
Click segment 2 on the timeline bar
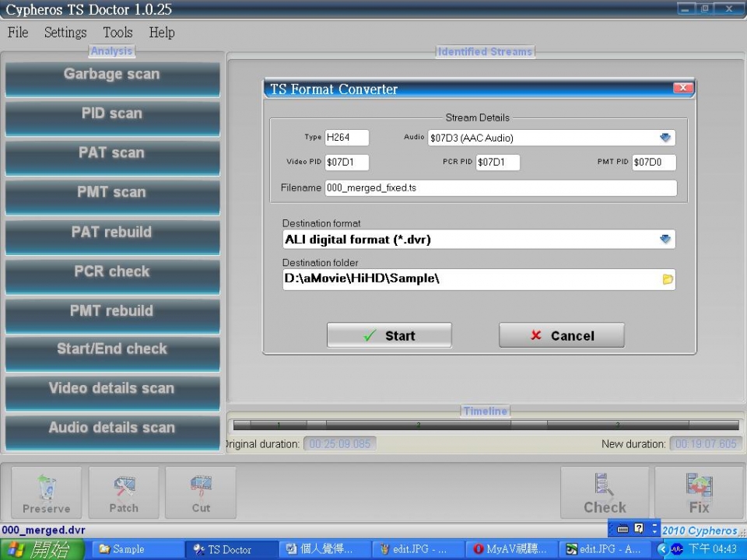[419, 425]
